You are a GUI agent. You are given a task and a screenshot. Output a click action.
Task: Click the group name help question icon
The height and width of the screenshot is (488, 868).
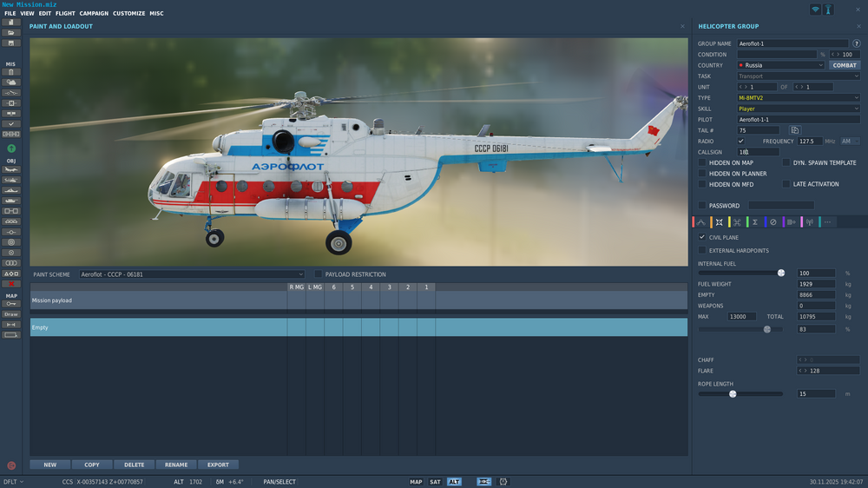point(857,43)
